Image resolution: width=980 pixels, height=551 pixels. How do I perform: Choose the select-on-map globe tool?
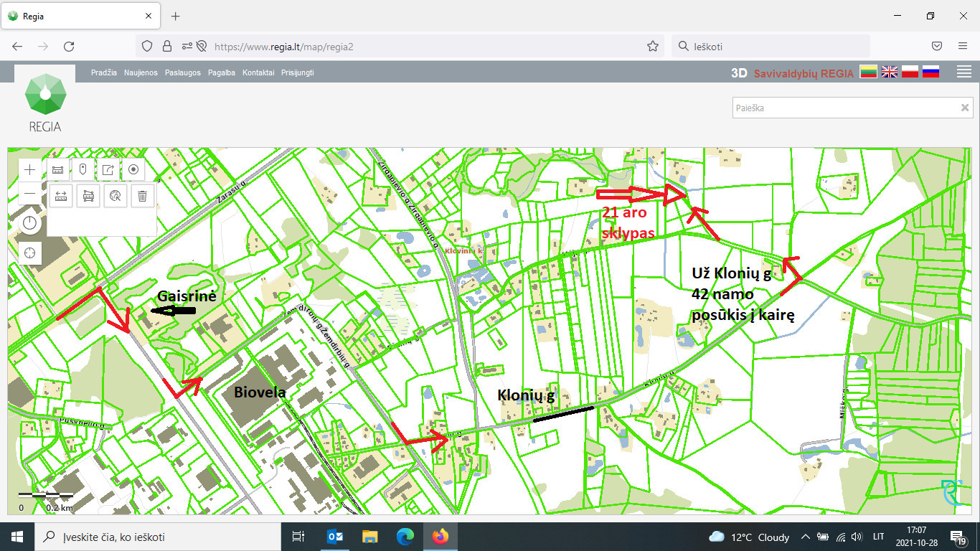[x=116, y=195]
